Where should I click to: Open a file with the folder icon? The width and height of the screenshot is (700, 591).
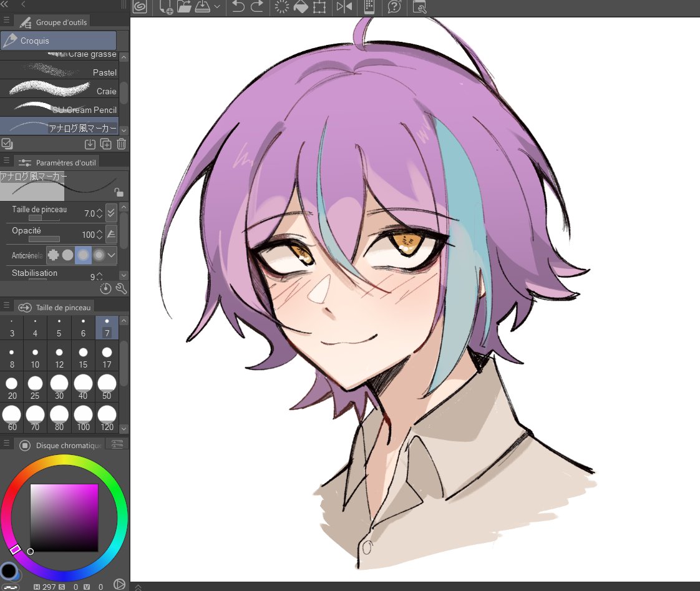click(x=183, y=7)
